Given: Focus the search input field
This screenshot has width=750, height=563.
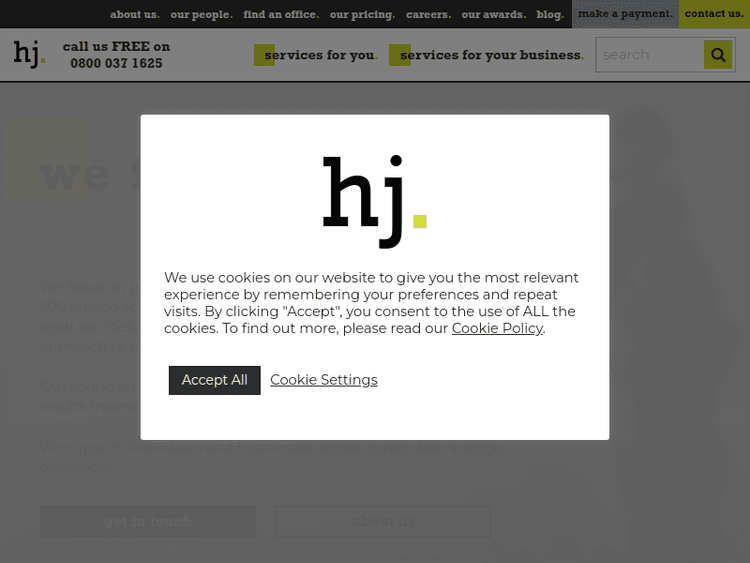Looking at the screenshot, I should click(650, 55).
